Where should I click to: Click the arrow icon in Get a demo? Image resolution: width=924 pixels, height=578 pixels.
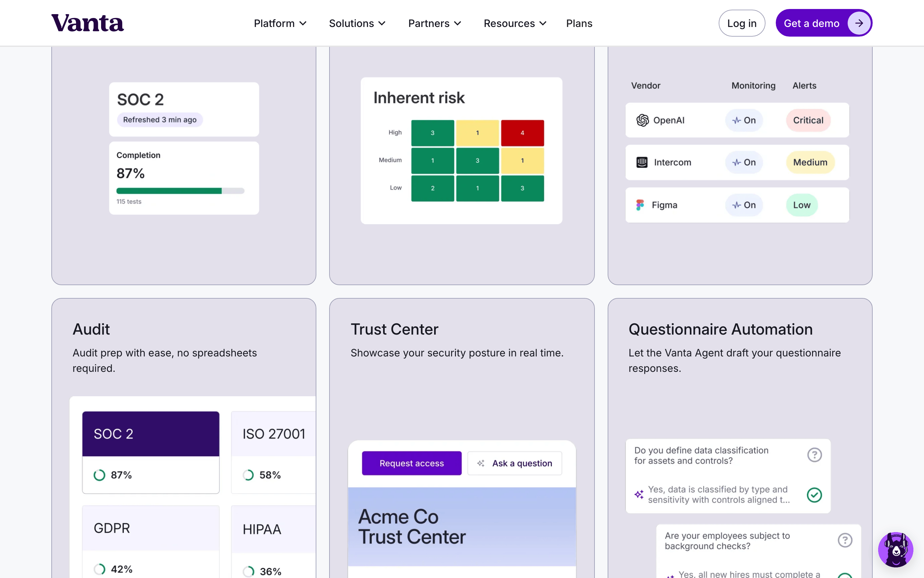[859, 23]
